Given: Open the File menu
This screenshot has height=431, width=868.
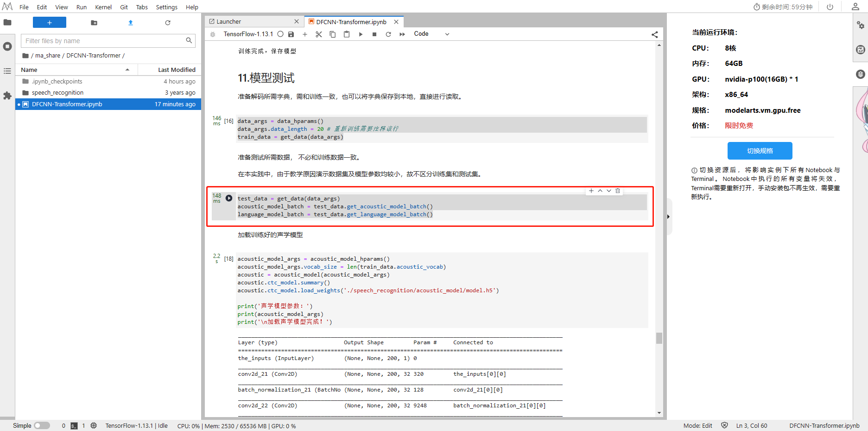Looking at the screenshot, I should tap(24, 7).
